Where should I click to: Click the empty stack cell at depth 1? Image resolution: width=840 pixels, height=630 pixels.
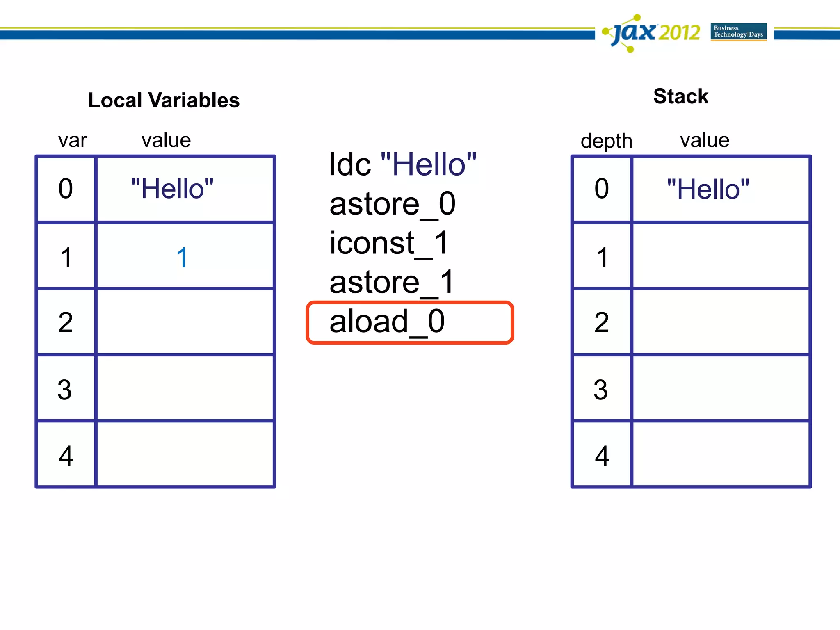tap(721, 256)
